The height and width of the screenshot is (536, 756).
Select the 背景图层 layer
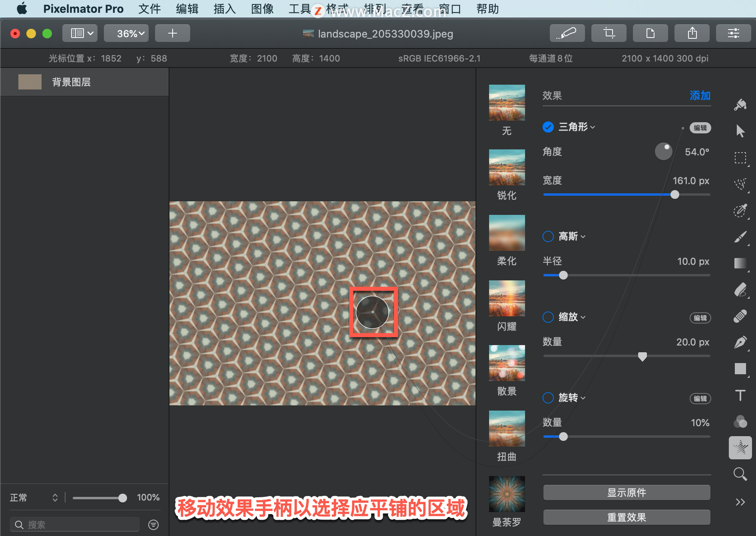(x=84, y=82)
